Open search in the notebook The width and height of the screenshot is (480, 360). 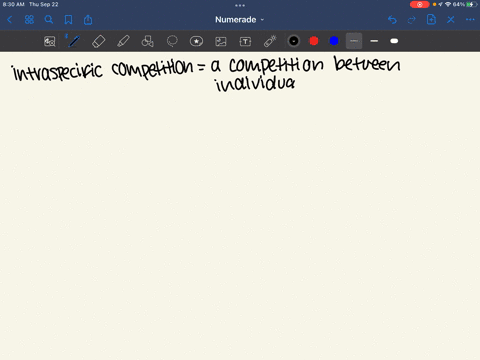(x=49, y=20)
